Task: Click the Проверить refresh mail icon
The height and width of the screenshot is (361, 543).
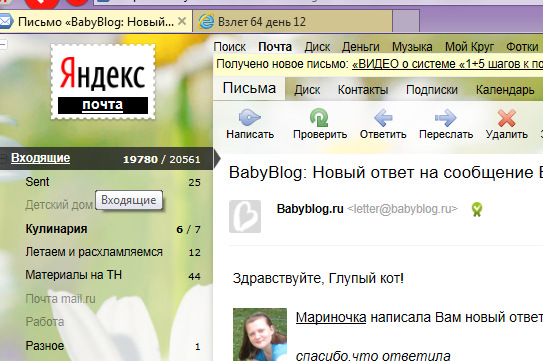Action: 319,117
